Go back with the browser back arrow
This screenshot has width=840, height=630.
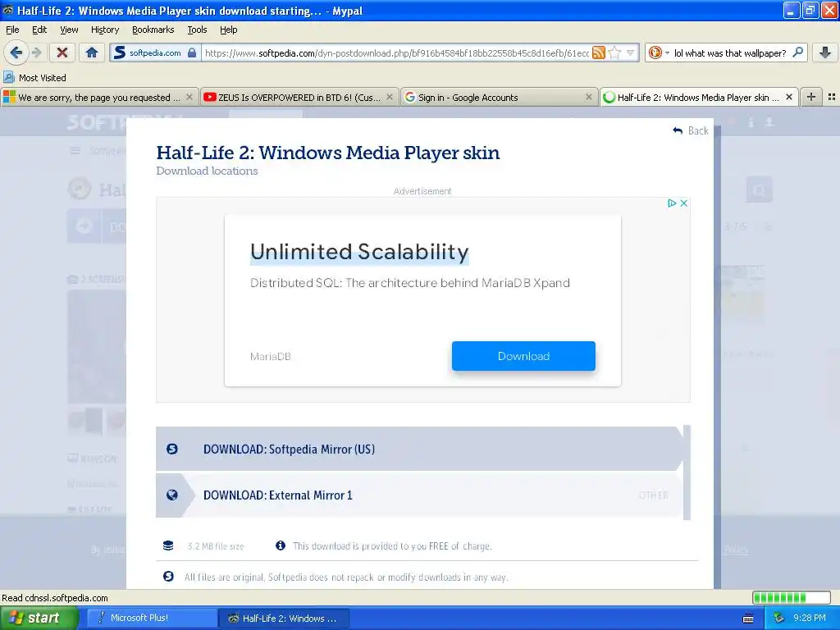coord(16,52)
